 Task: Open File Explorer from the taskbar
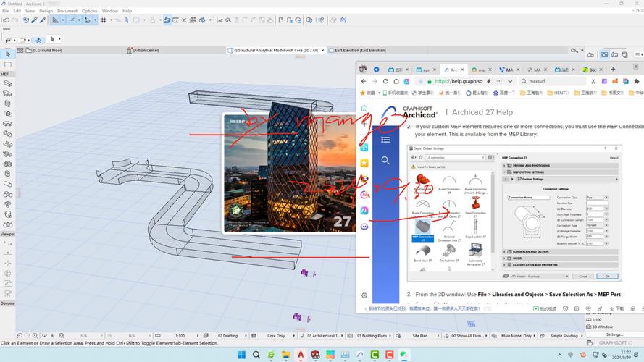286,355
